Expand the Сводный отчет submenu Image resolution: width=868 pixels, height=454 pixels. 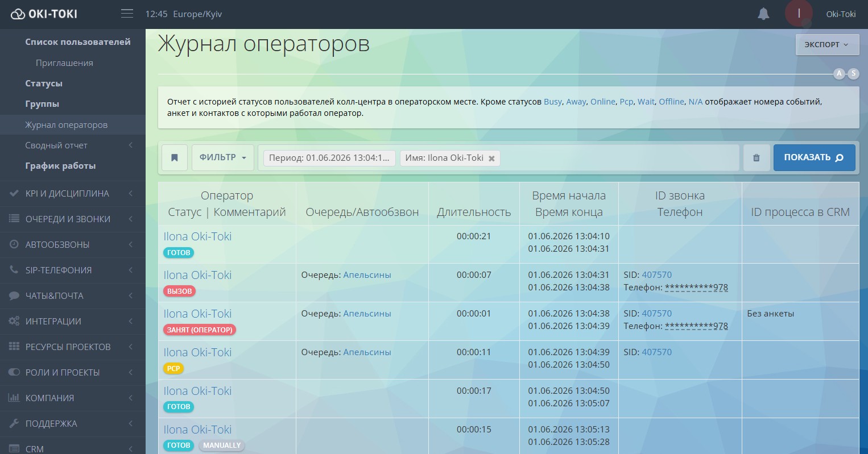(x=73, y=145)
